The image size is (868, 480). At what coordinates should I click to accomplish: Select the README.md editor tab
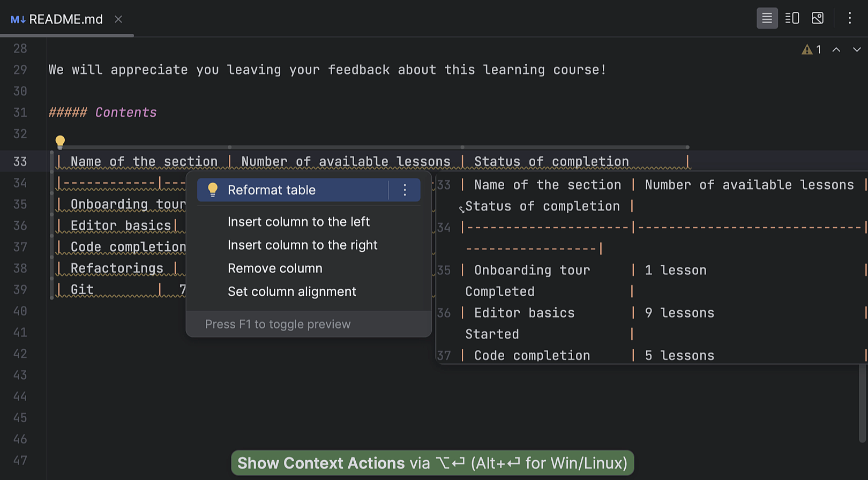[x=65, y=19]
